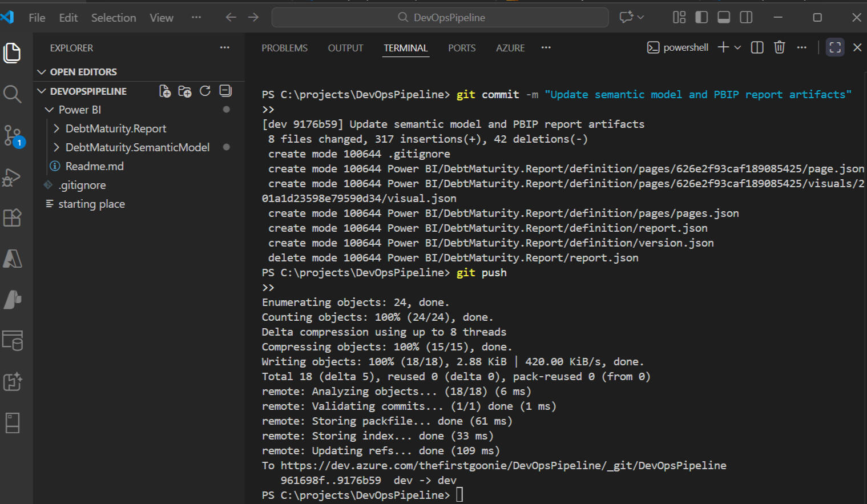Go back with the left arrow
867x504 pixels.
(x=231, y=18)
